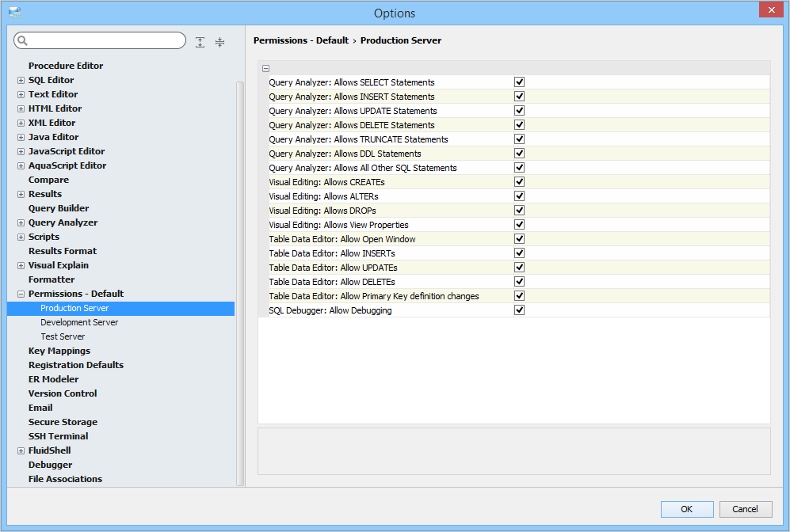This screenshot has width=790, height=532.
Task: Open SSH Terminal options
Action: click(59, 436)
